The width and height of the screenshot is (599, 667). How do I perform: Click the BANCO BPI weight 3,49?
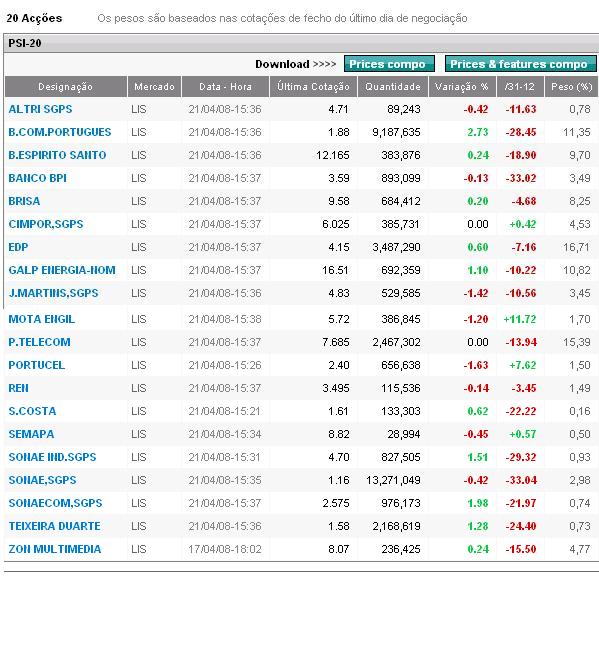(x=580, y=178)
